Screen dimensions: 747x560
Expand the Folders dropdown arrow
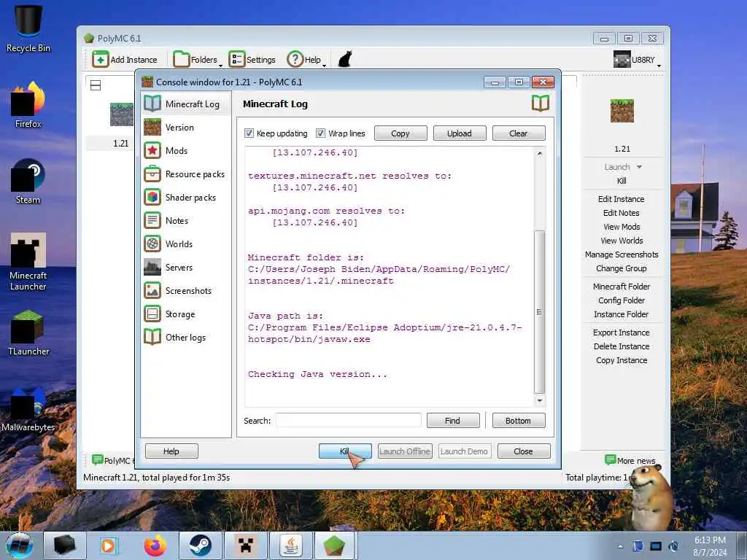[220, 65]
